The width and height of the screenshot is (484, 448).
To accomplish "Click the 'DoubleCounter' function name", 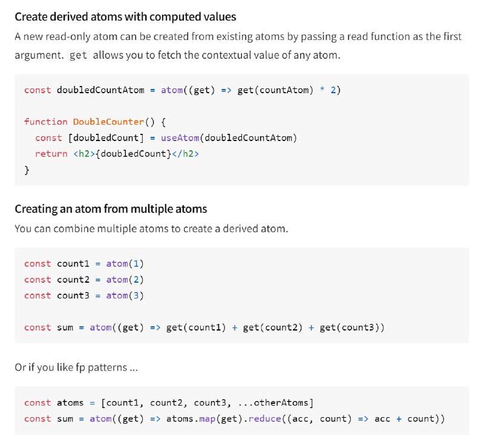I will (x=108, y=122).
